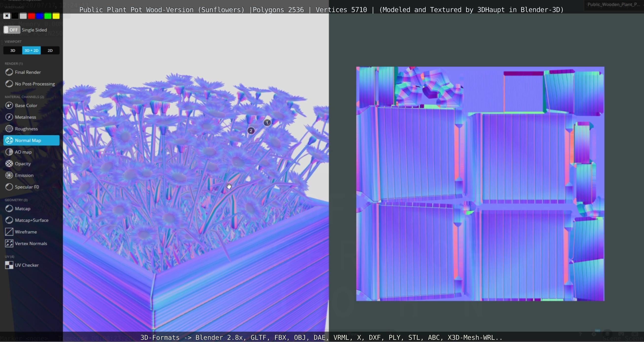644x342 pixels.
Task: Select the Final Render mode icon
Action: click(9, 72)
